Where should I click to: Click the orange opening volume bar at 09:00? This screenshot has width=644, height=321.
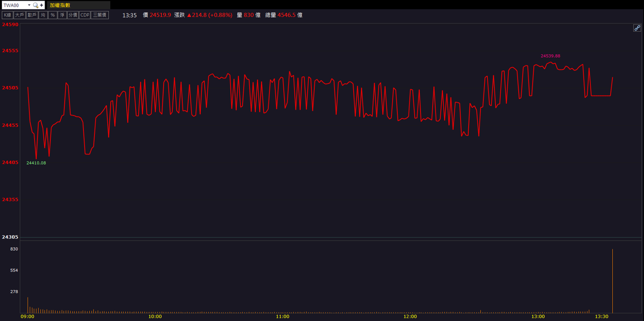point(28,305)
